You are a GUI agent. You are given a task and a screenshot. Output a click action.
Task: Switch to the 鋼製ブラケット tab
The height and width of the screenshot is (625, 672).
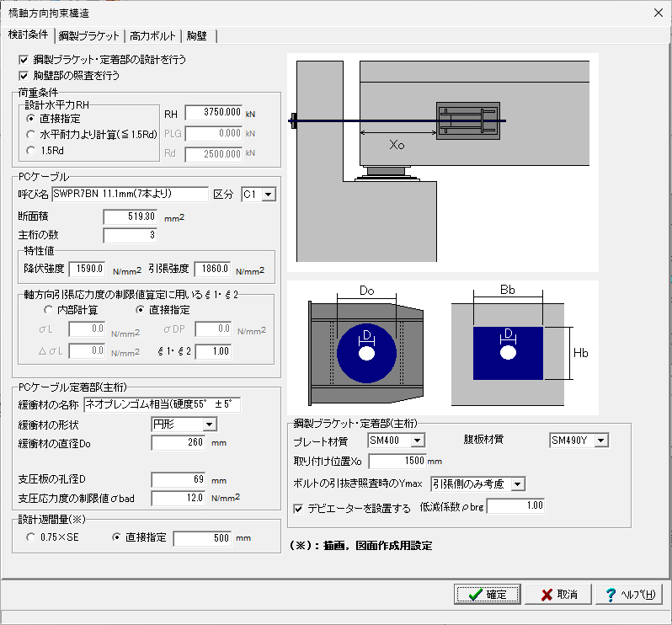(89, 35)
